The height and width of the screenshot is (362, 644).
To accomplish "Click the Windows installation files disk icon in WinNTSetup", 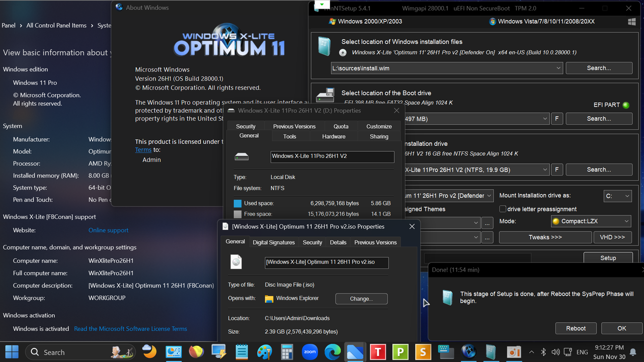I will [325, 46].
